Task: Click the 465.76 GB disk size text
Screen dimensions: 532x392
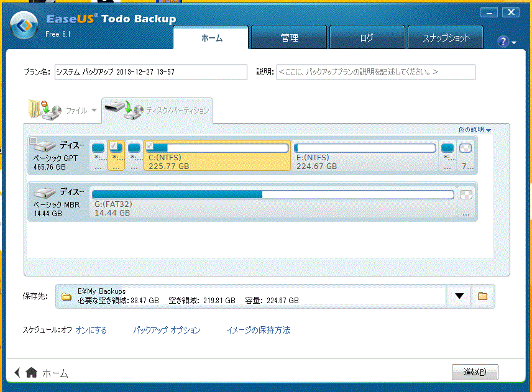Action: click(50, 167)
